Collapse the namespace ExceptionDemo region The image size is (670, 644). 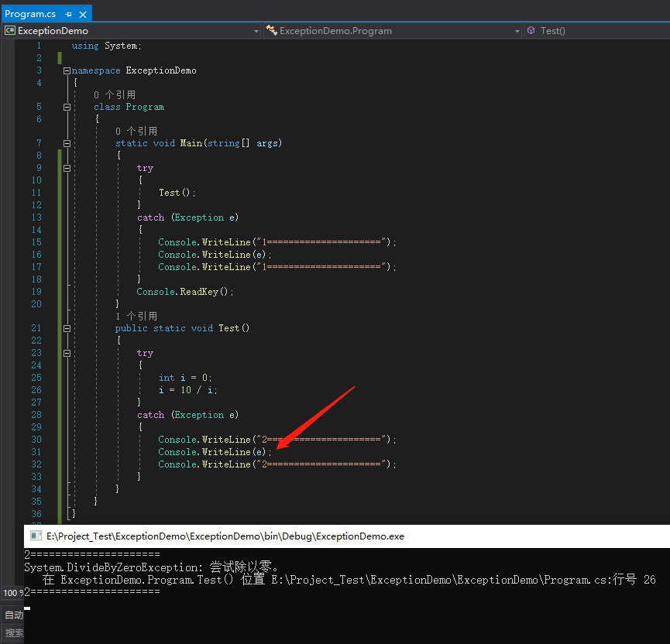67,70
